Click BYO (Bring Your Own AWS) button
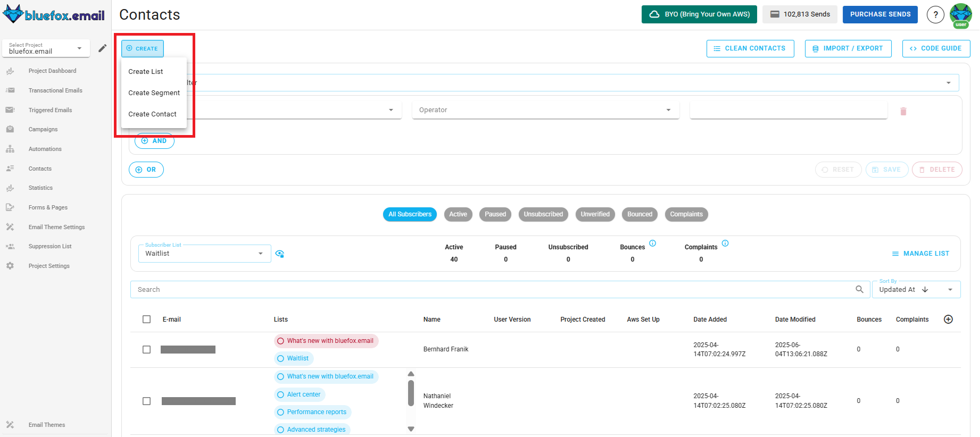The image size is (980, 437). [x=700, y=14]
